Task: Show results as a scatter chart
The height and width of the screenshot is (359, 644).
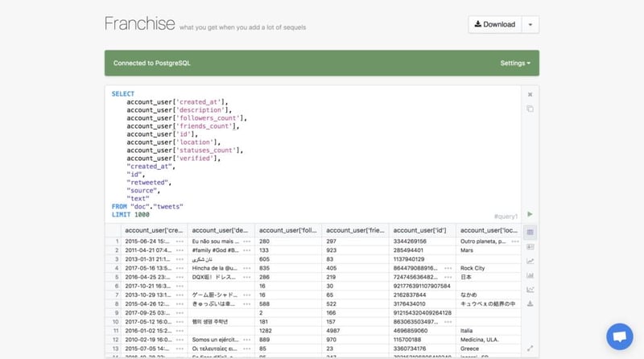Action: (x=530, y=290)
